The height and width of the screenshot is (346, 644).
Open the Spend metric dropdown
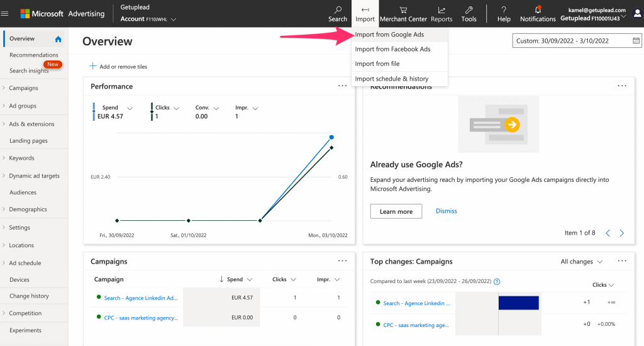[x=130, y=108]
